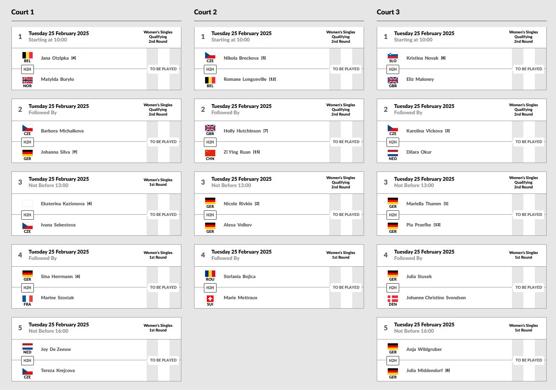Select player Karolina Vlckova
Image resolution: width=556 pixels, height=392 pixels.
(424, 131)
